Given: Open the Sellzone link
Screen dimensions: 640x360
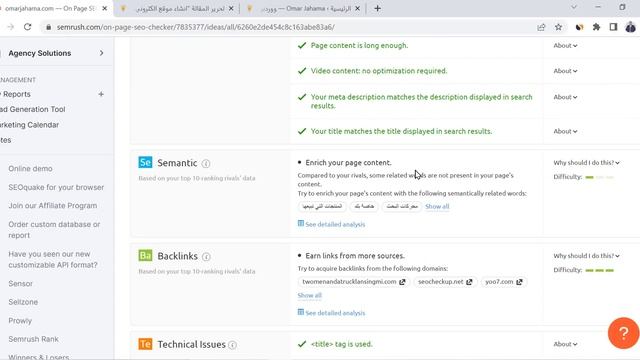Looking at the screenshot, I should tap(23, 302).
